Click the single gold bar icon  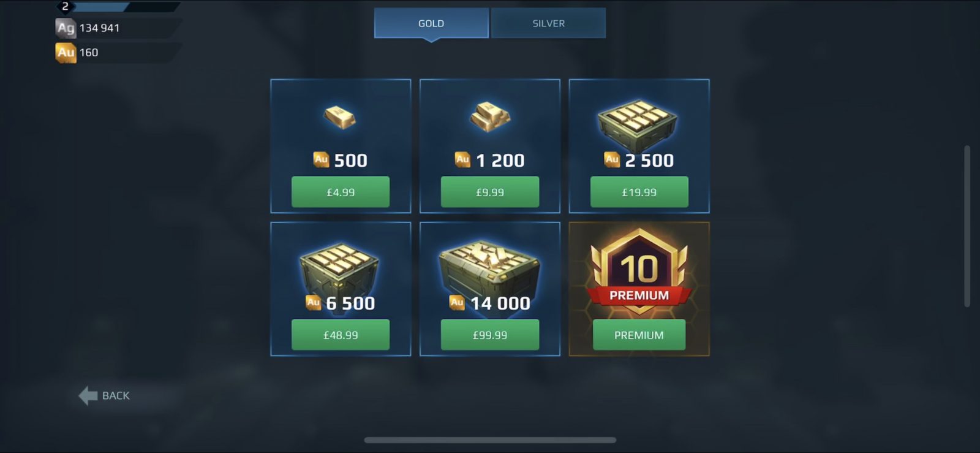click(339, 116)
